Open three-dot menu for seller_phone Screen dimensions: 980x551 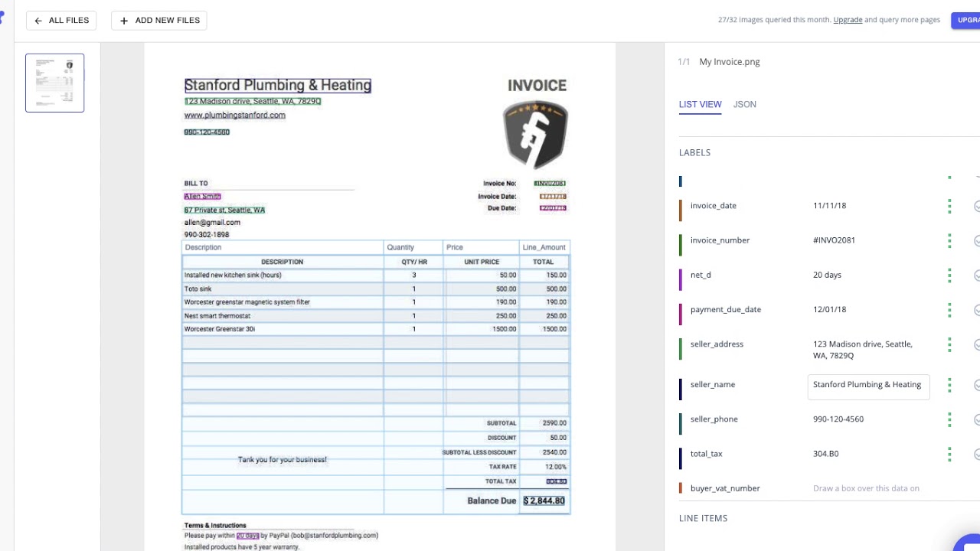point(949,419)
